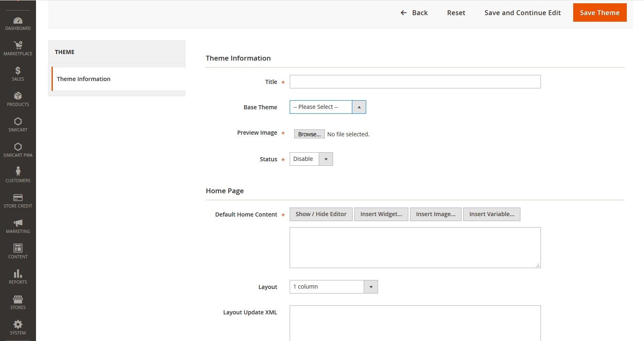Screen dimensions: 644x341
Task: Click Show / Hide Editor button
Action: pyautogui.click(x=321, y=215)
